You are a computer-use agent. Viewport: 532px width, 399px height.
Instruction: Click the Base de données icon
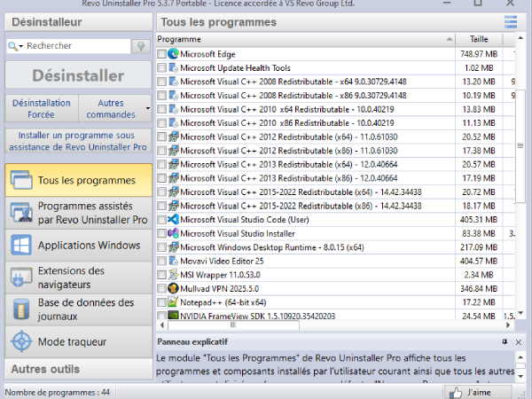pos(21,309)
